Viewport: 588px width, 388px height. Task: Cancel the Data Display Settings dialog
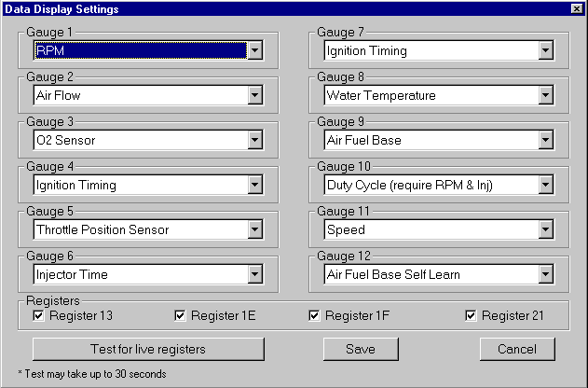[517, 350]
